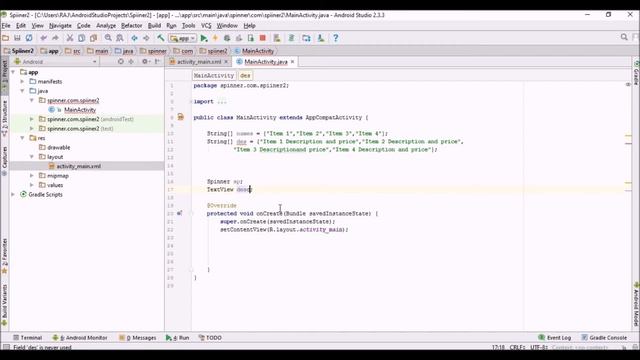Run the app with green play icon
The image size is (640, 360).
click(x=204, y=38)
